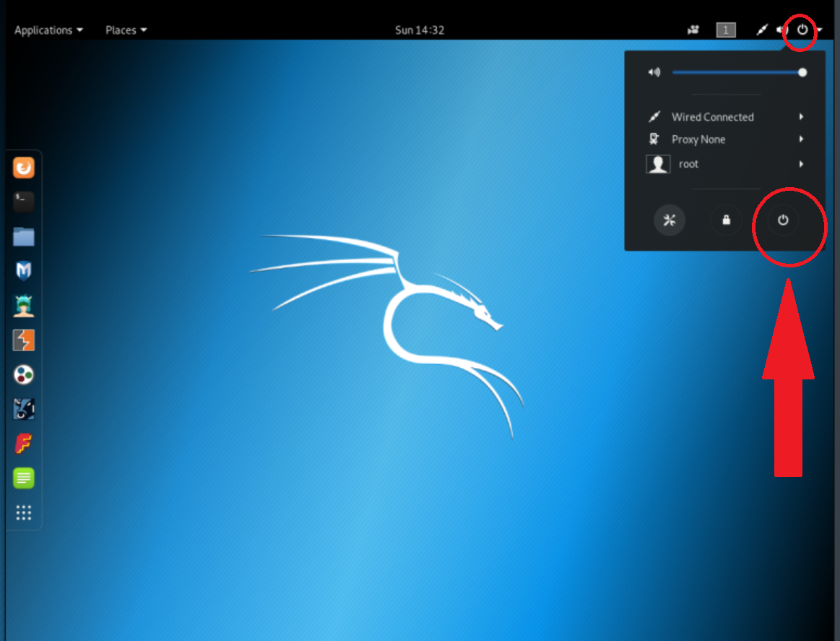Launch Maltego with the colored circles icon
Viewport: 840px width, 641px height.
pos(24,374)
